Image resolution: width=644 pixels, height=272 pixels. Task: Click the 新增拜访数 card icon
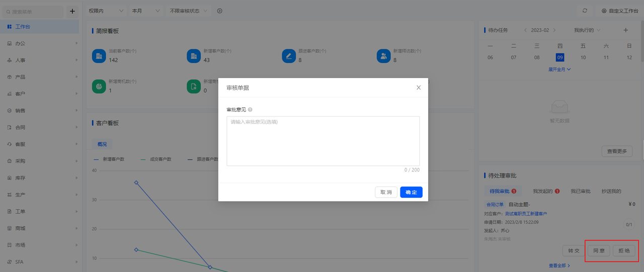point(384,56)
